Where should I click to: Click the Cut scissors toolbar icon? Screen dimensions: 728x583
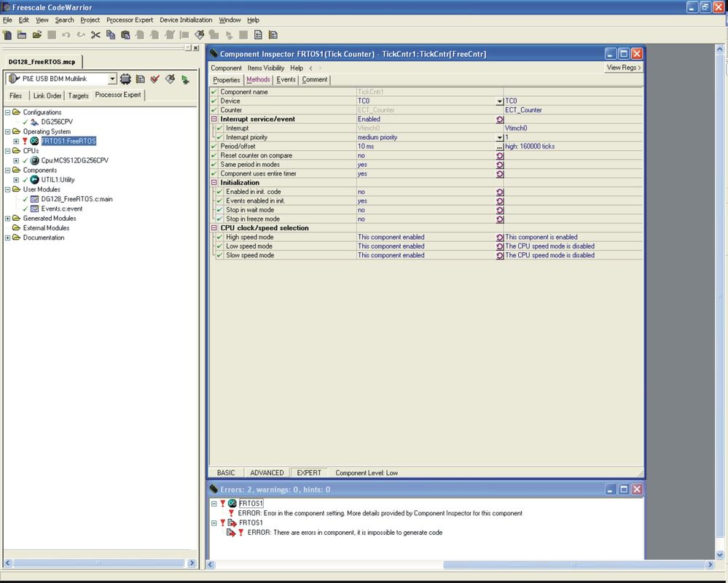coord(95,35)
